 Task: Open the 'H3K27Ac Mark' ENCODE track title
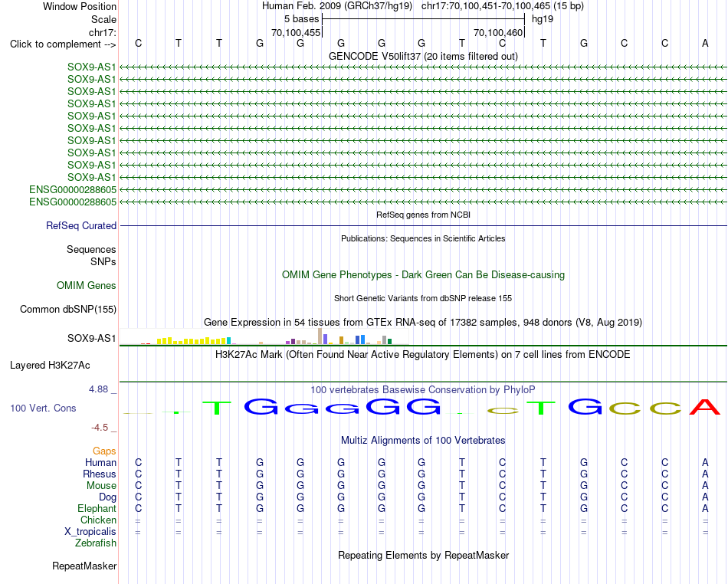point(423,355)
